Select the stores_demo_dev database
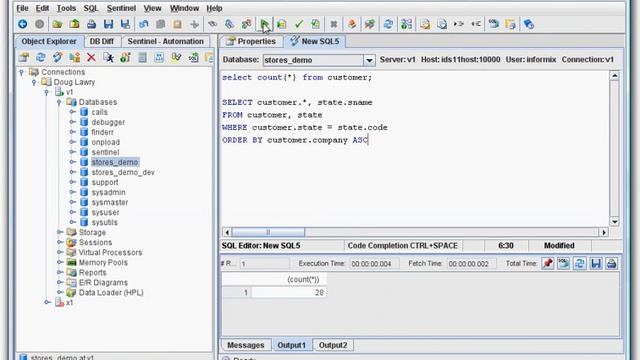 click(123, 172)
